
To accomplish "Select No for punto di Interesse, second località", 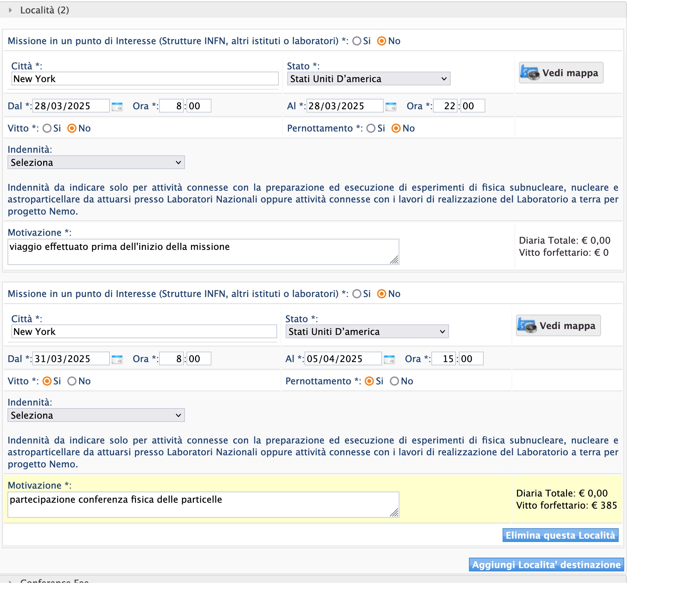I will coord(381,294).
